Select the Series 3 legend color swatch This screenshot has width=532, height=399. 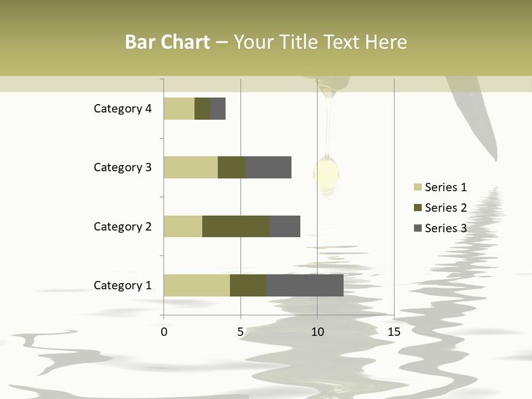[x=417, y=228]
